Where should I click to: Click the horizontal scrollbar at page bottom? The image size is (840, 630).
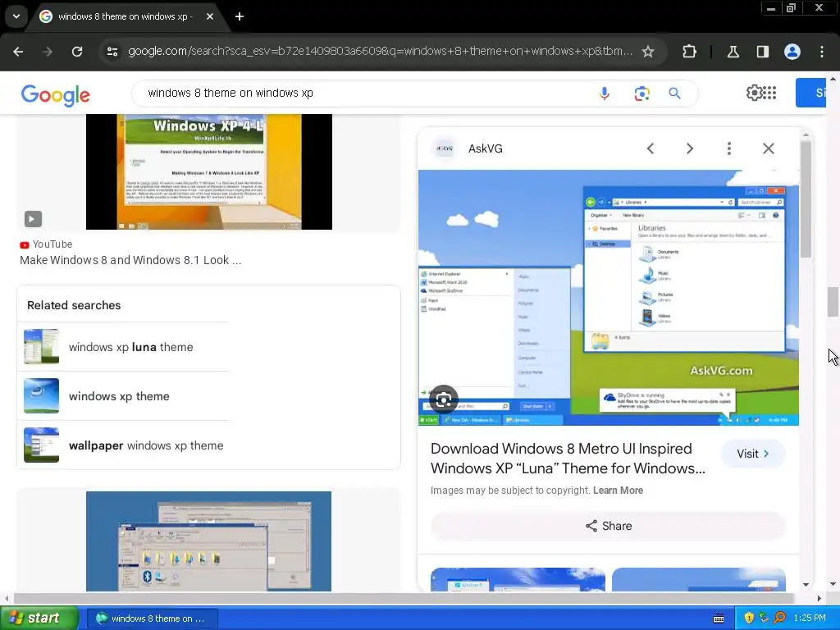[x=404, y=598]
